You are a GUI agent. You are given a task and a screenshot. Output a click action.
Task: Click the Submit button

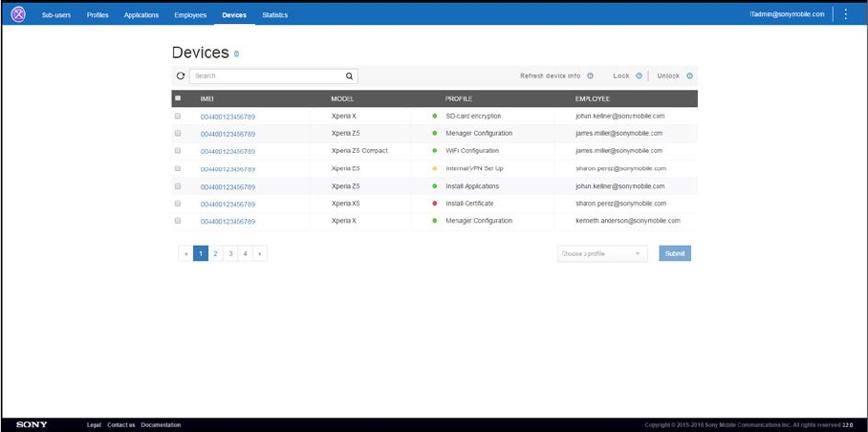pyautogui.click(x=675, y=253)
